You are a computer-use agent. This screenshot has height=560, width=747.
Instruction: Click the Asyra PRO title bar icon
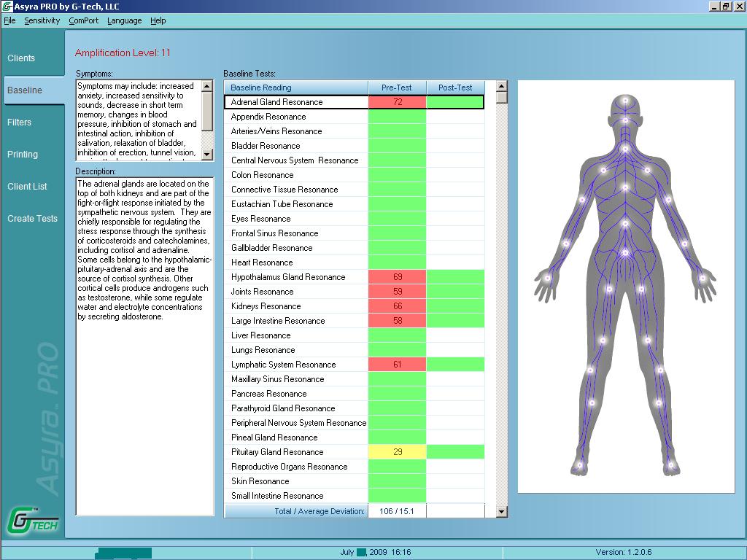pos(7,7)
